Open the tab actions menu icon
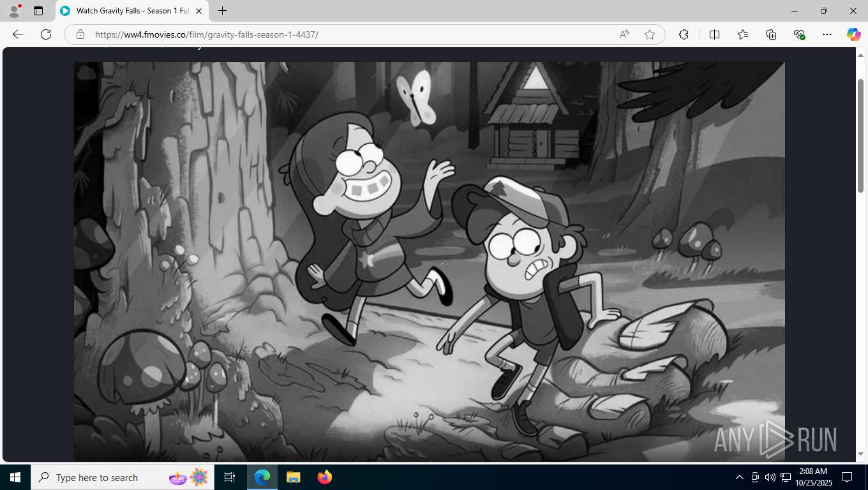Viewport: 868px width, 490px height. click(x=38, y=11)
